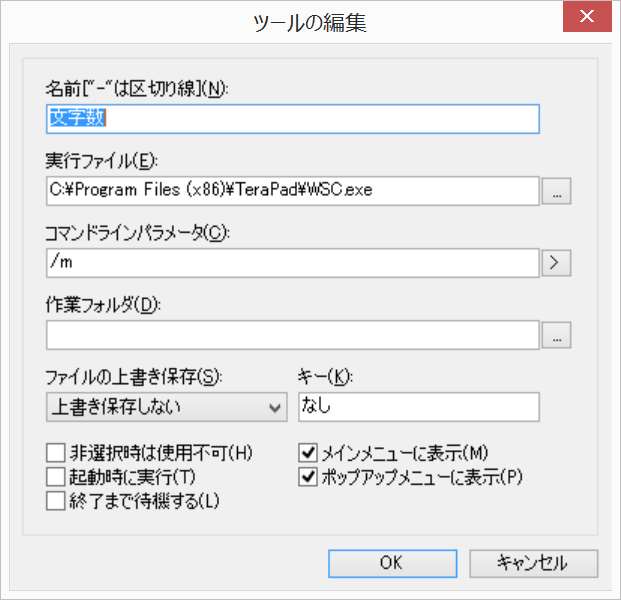Close the ツールの編集 dialog
The height and width of the screenshot is (600, 621).
coord(587,17)
